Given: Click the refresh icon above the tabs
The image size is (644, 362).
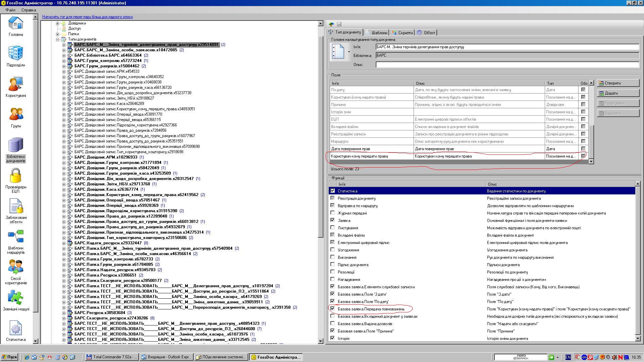Looking at the screenshot, I should [x=331, y=24].
